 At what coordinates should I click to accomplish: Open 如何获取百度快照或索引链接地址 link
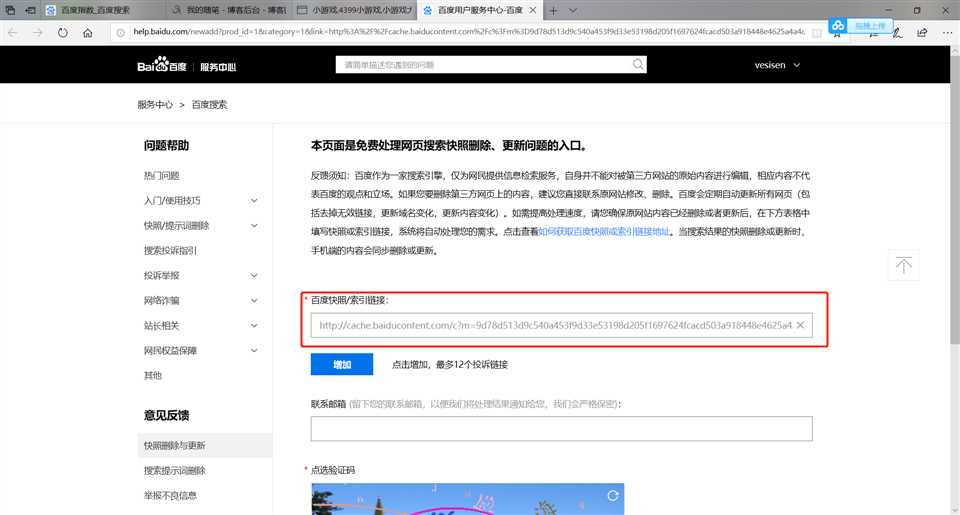coord(604,231)
